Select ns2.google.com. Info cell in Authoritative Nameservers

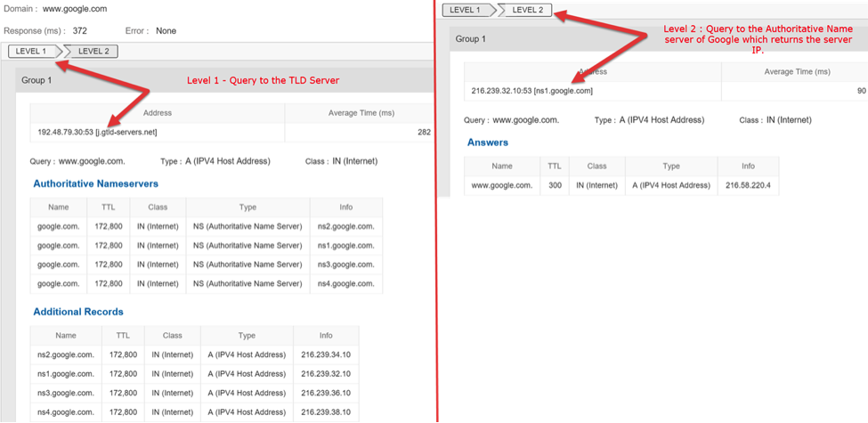[346, 226]
